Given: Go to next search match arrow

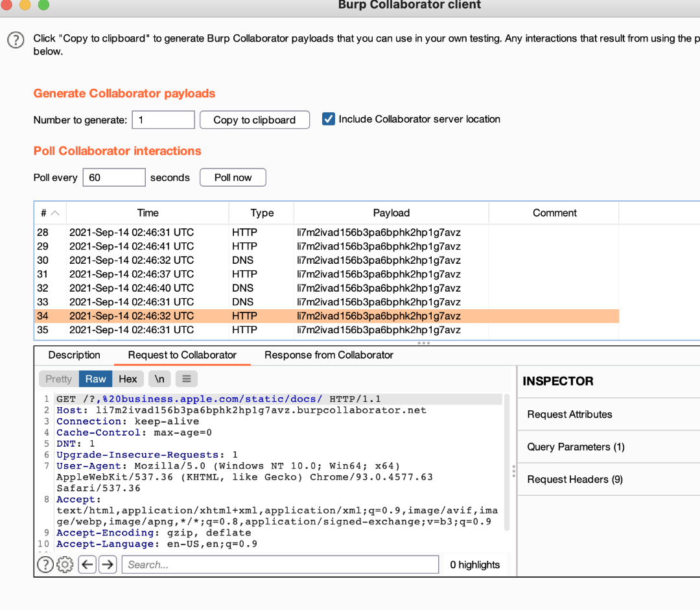Looking at the screenshot, I should [108, 565].
